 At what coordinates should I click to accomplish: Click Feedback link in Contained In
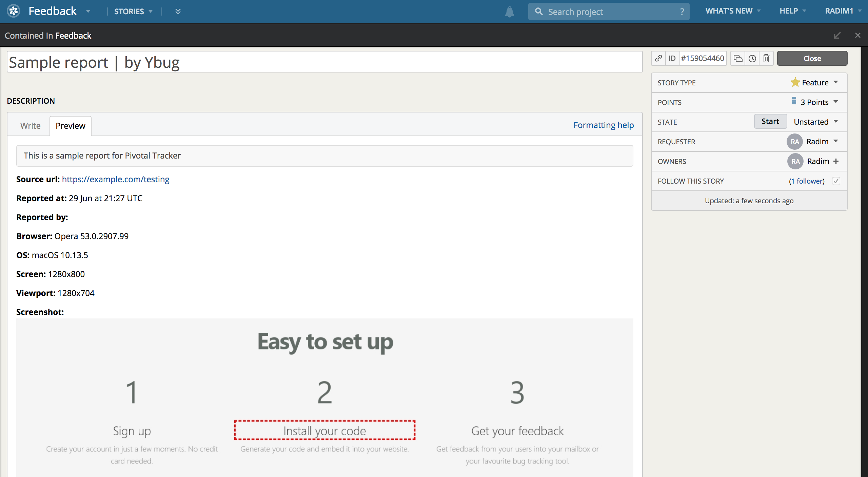coord(73,36)
